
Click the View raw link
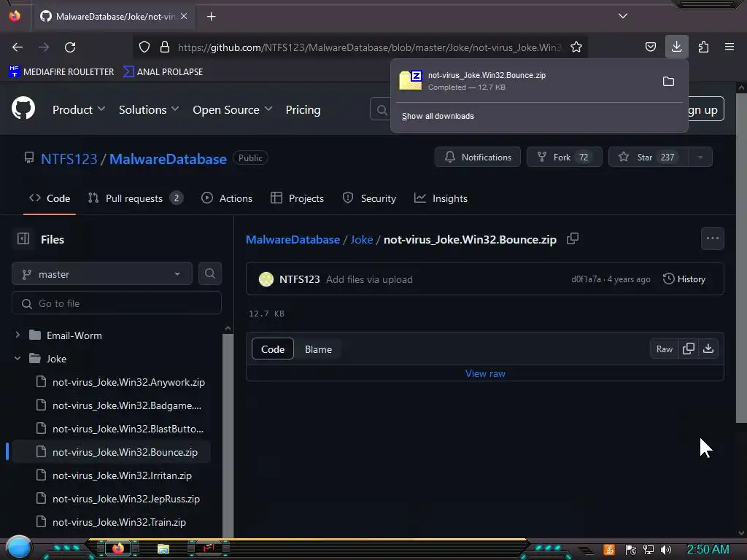485,374
